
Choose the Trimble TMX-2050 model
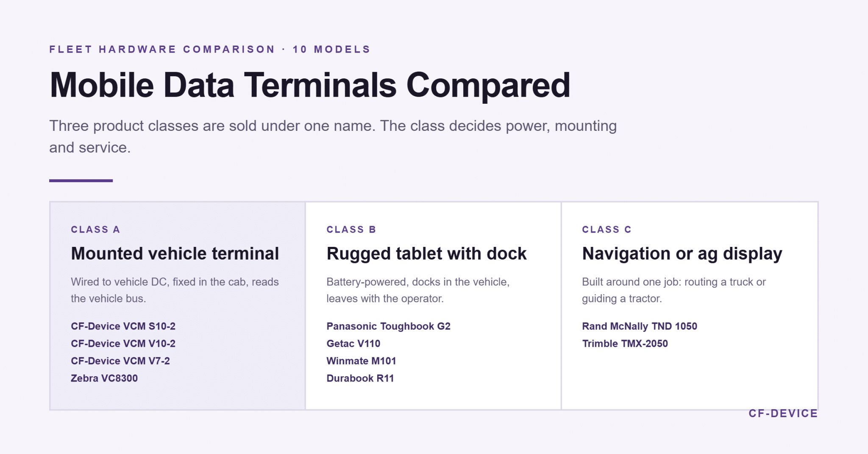coord(625,343)
